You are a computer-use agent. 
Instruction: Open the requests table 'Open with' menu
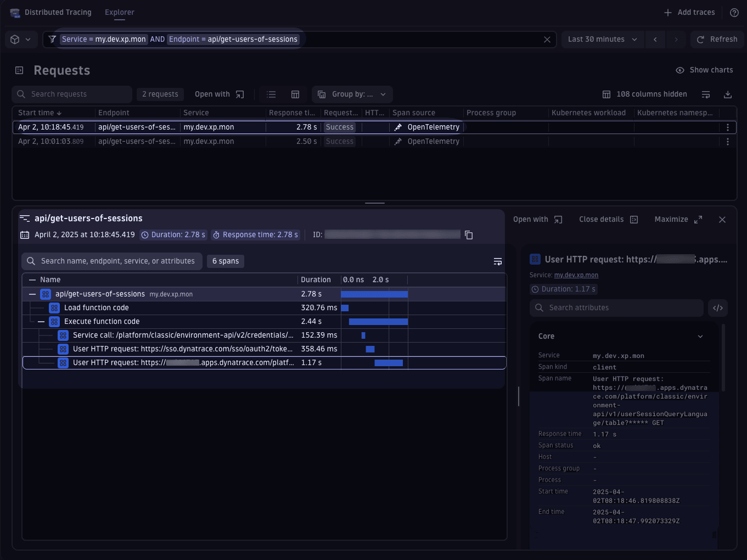(219, 94)
